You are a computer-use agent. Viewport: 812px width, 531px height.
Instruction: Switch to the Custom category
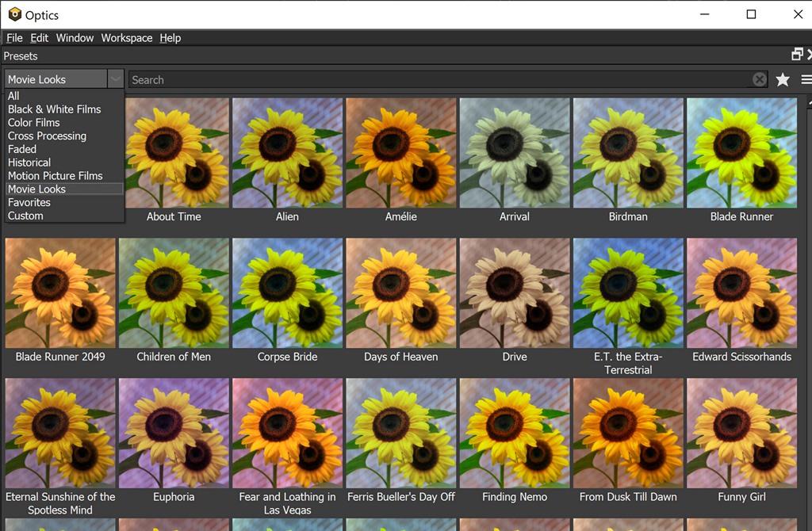(x=64, y=216)
